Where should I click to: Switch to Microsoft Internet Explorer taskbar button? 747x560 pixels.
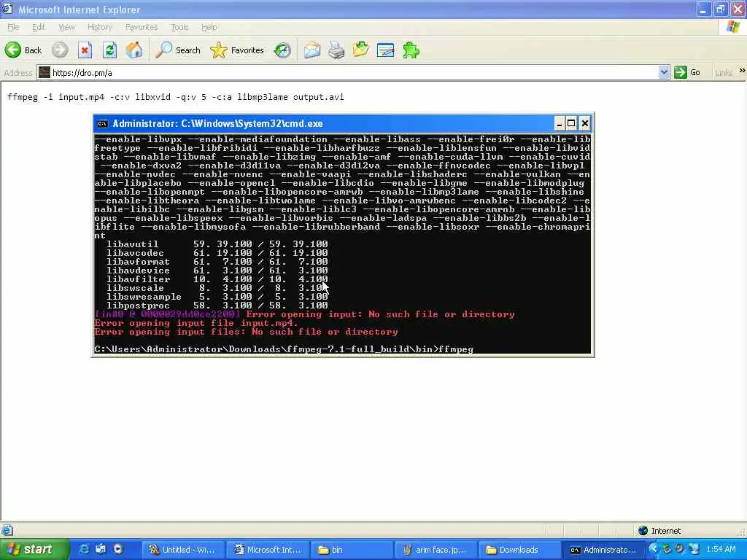[268, 550]
